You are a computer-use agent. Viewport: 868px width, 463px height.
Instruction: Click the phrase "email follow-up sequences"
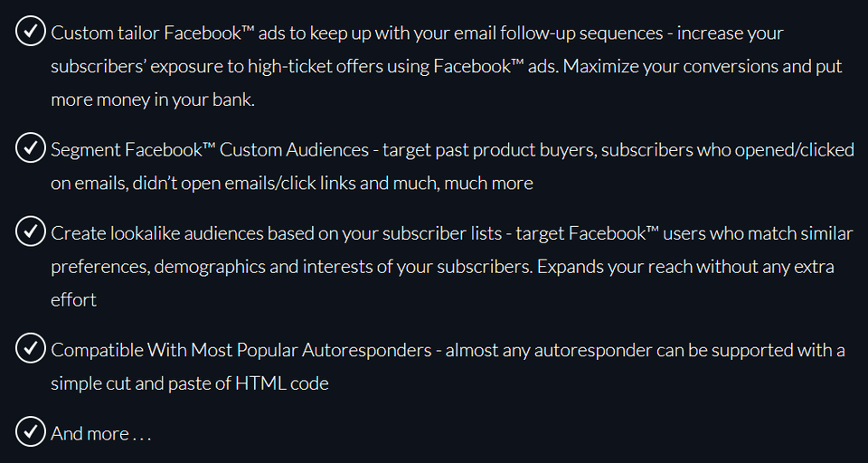[x=562, y=33]
